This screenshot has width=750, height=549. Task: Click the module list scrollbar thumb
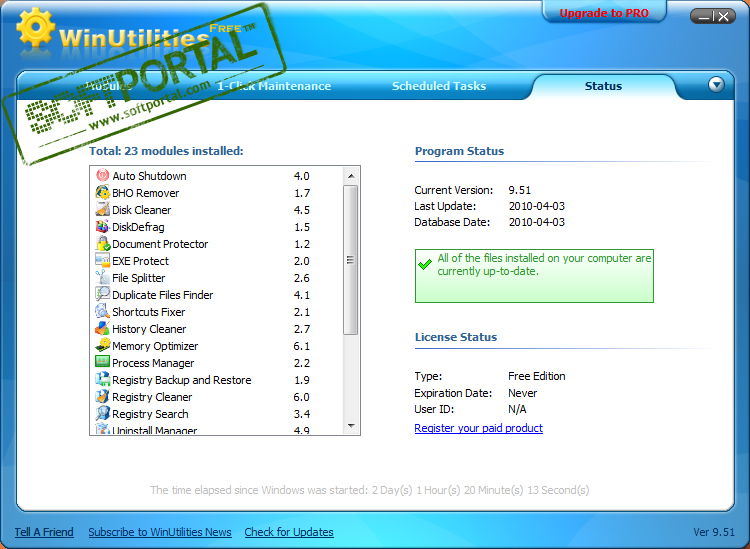point(351,260)
